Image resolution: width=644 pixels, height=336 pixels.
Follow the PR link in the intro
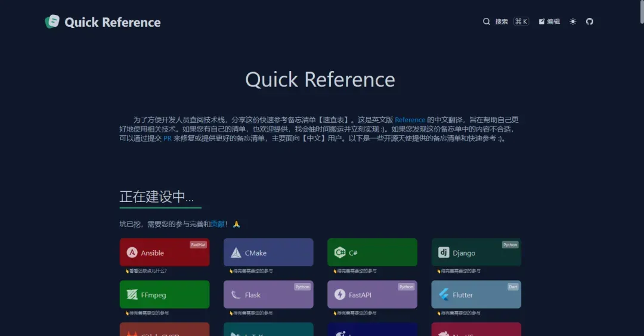coord(167,138)
